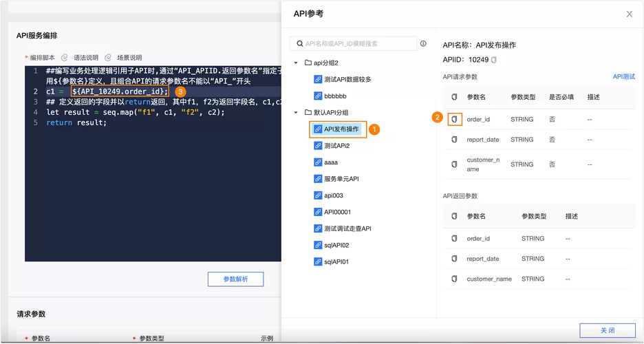The width and height of the screenshot is (644, 344).
Task: Copy the report_date return parameter
Action: 454,259
